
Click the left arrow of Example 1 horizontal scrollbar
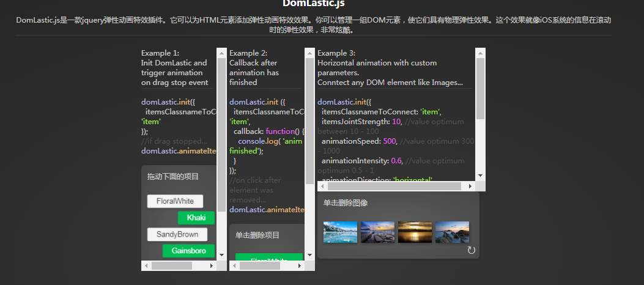[146, 266]
